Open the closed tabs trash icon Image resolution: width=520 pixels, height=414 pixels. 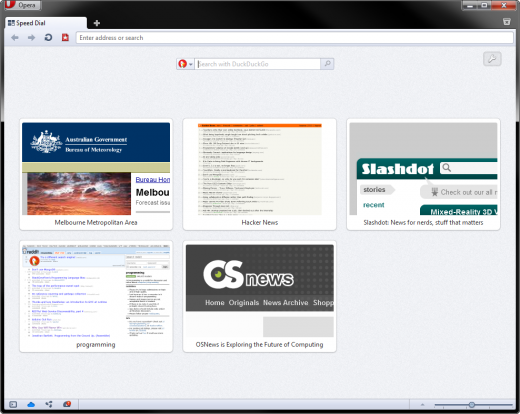(x=507, y=22)
